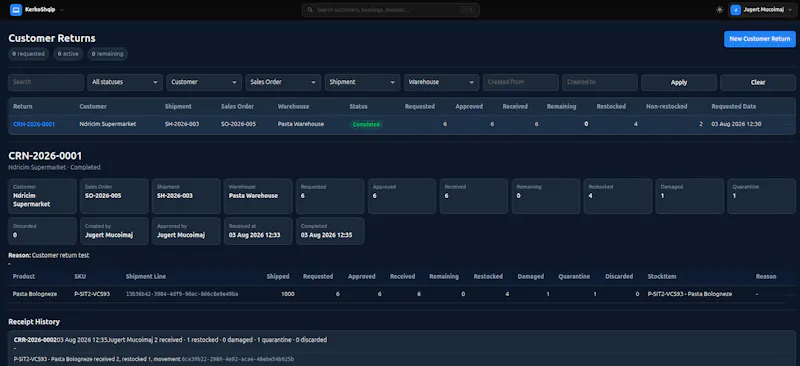Click the Search filter input field

(46, 82)
